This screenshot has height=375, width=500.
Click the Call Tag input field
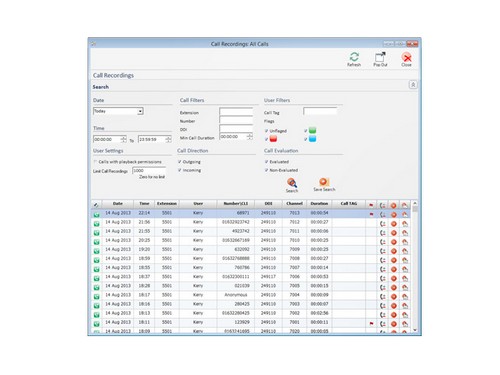[320, 111]
